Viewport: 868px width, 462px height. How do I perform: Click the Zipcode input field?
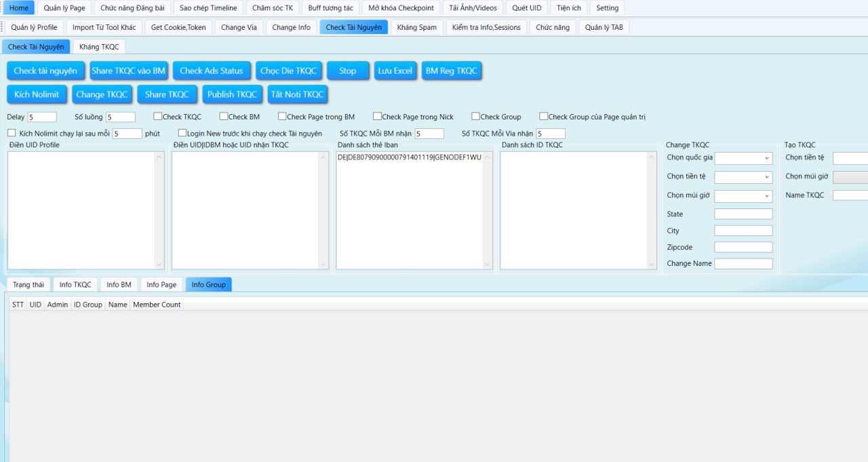click(743, 248)
